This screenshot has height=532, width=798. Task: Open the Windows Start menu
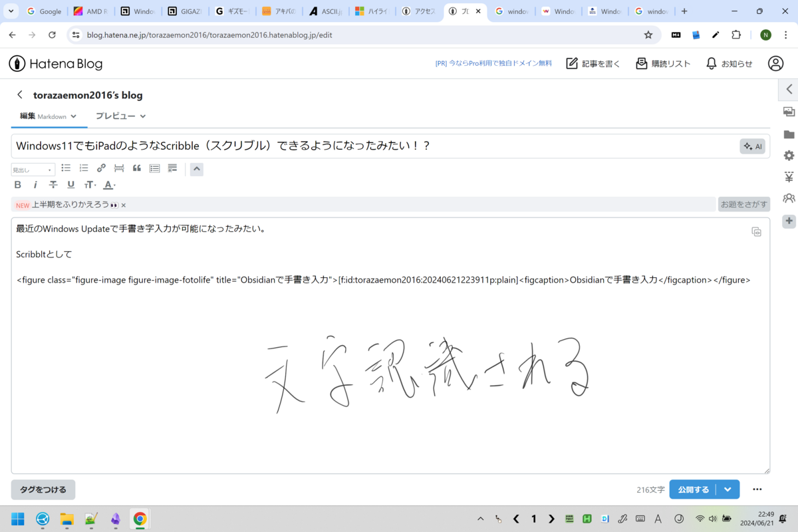click(18, 519)
